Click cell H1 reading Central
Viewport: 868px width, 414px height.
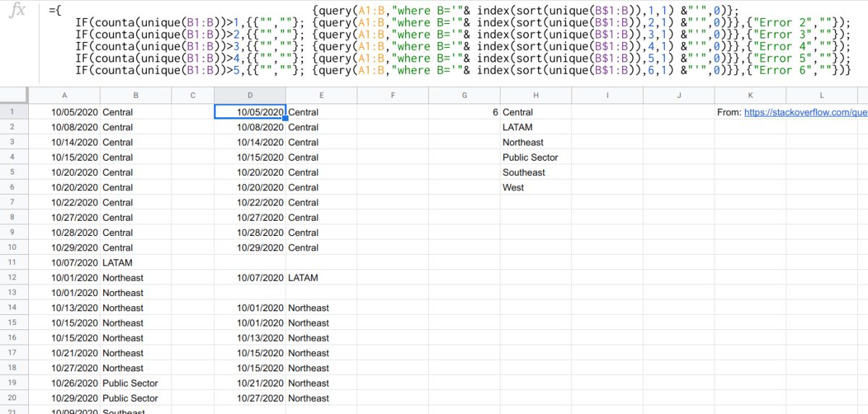click(537, 112)
